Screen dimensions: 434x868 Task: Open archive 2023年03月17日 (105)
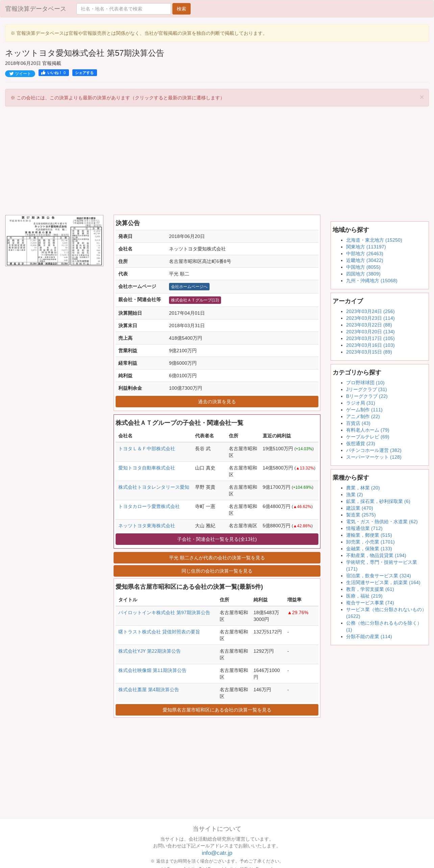[370, 338]
